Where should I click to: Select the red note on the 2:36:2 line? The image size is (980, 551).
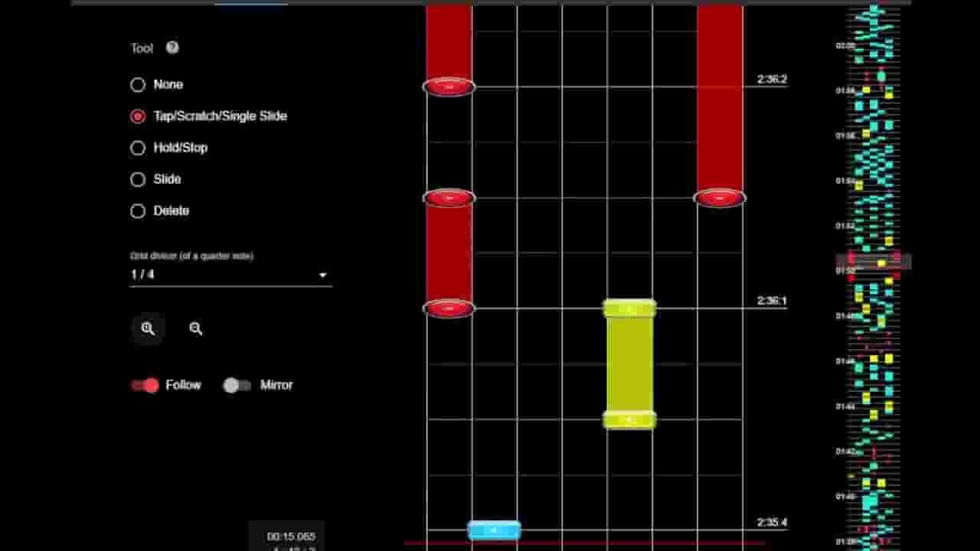449,86
